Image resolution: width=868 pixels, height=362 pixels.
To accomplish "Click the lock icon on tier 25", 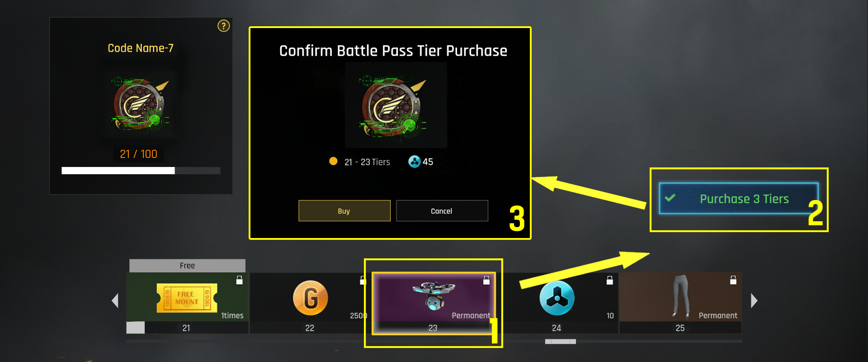I will point(733,280).
